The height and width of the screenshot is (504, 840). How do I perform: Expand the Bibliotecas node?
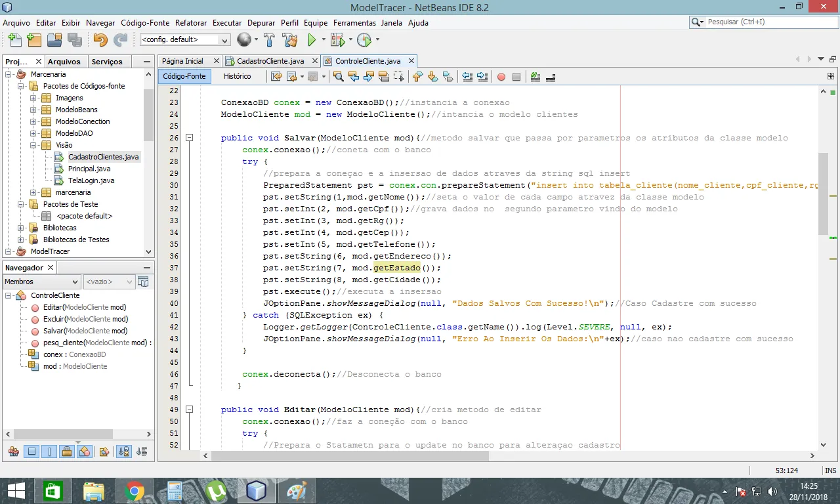[21, 228]
